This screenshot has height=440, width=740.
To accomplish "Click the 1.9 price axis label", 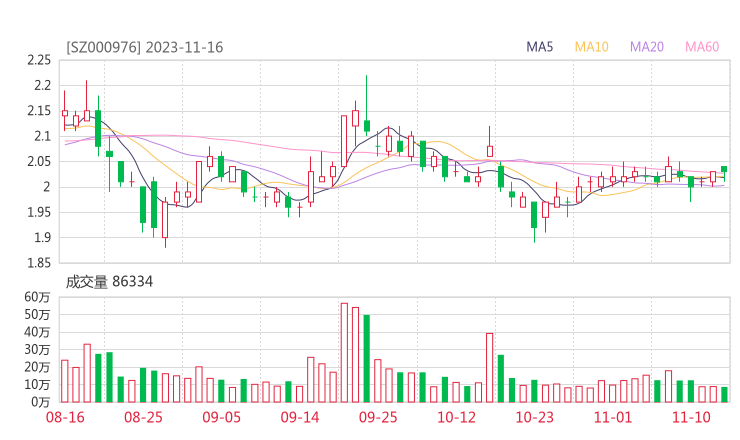I will 42,237.
